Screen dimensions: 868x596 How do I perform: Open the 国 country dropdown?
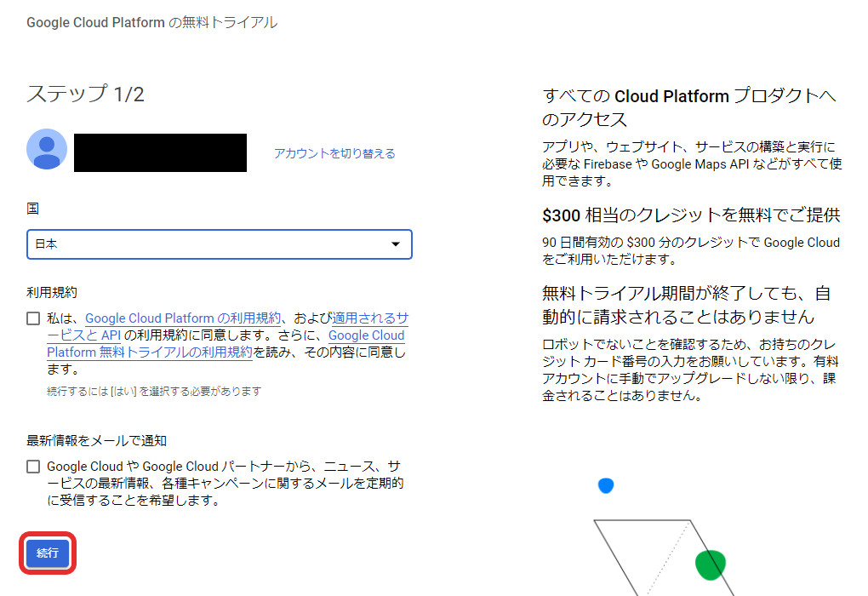point(219,244)
